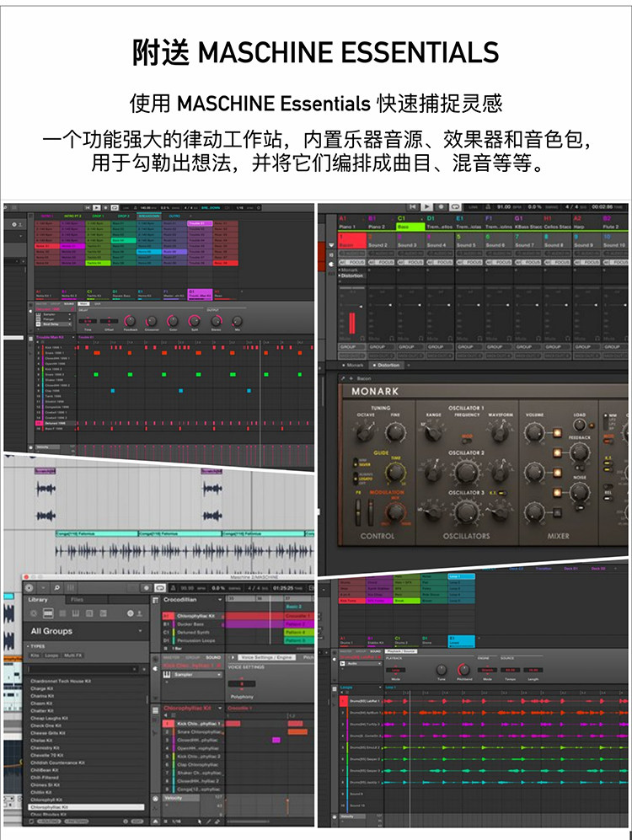Screen dimensions: 632x840
Task: Select the eraser tool in pattern editor
Action: coord(217,821)
